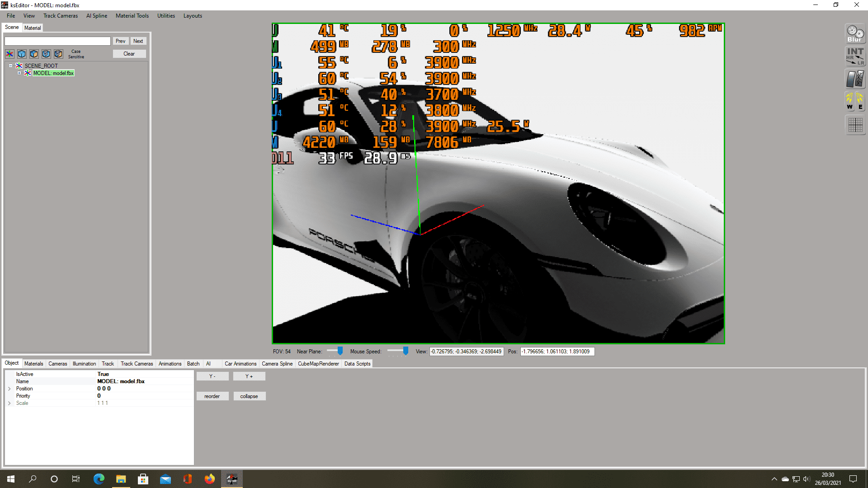
Task: Click the Prev search button
Action: click(x=120, y=41)
